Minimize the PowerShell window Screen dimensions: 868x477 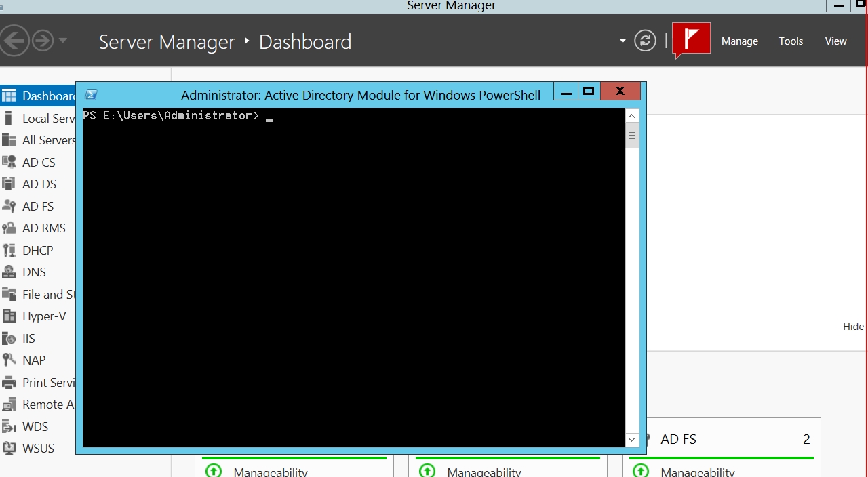(566, 91)
